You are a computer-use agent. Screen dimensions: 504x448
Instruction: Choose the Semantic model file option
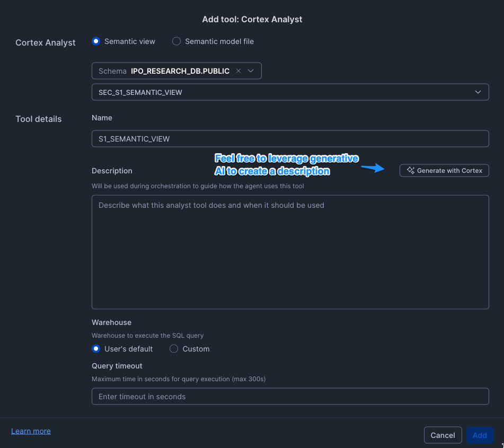pyautogui.click(x=176, y=41)
